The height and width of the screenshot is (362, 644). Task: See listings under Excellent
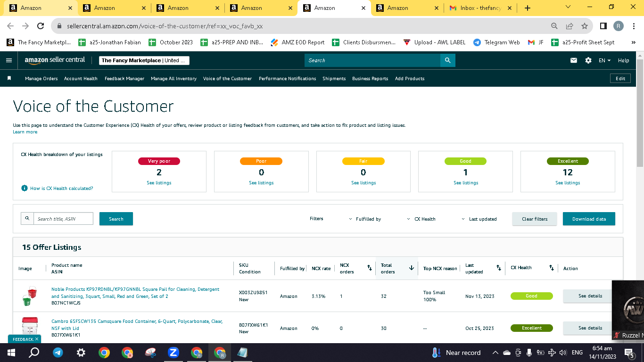point(568,183)
